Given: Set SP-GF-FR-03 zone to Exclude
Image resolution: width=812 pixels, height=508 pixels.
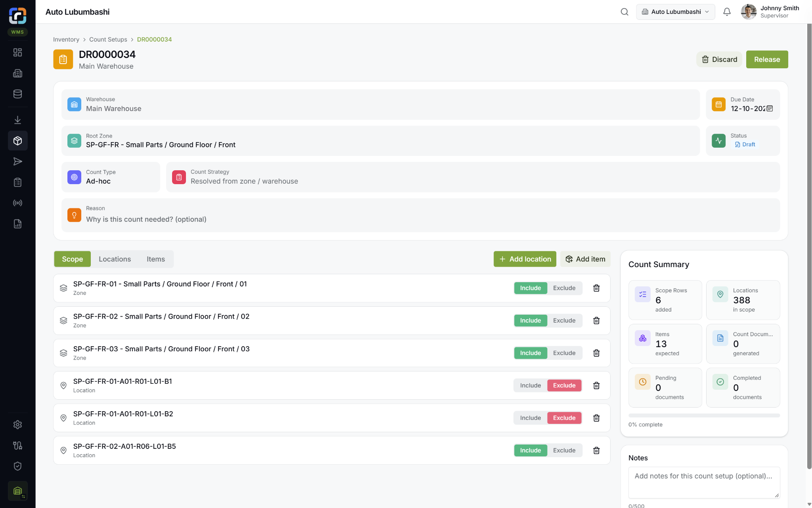Looking at the screenshot, I should click(x=564, y=353).
